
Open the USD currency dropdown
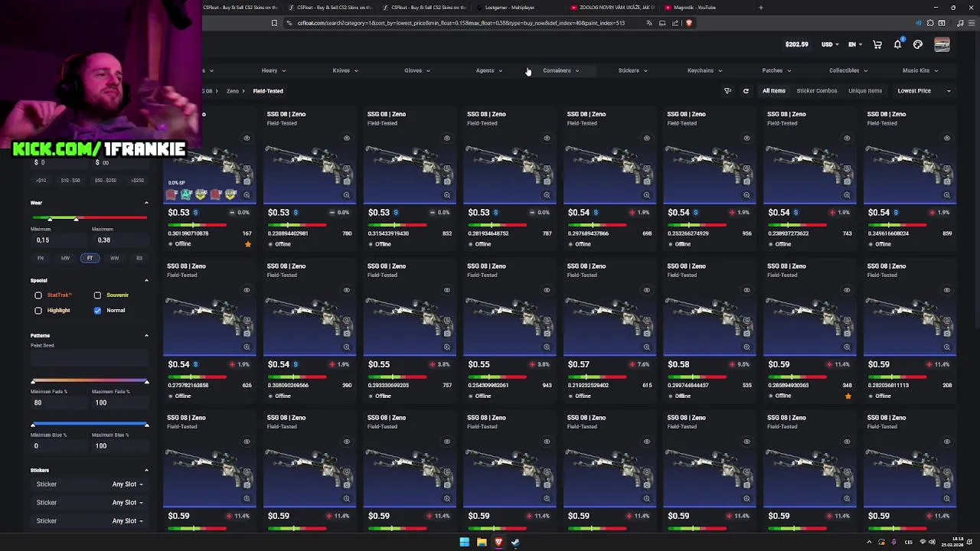[x=830, y=44]
